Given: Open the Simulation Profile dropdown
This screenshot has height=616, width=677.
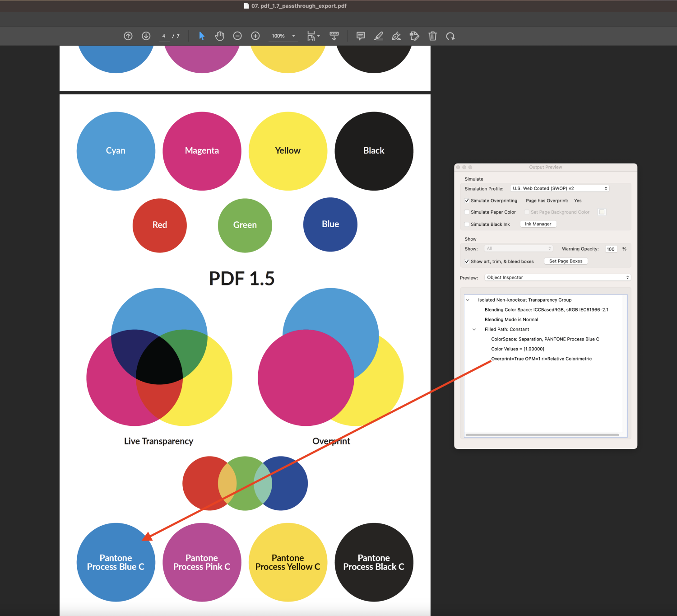Looking at the screenshot, I should pyautogui.click(x=559, y=188).
